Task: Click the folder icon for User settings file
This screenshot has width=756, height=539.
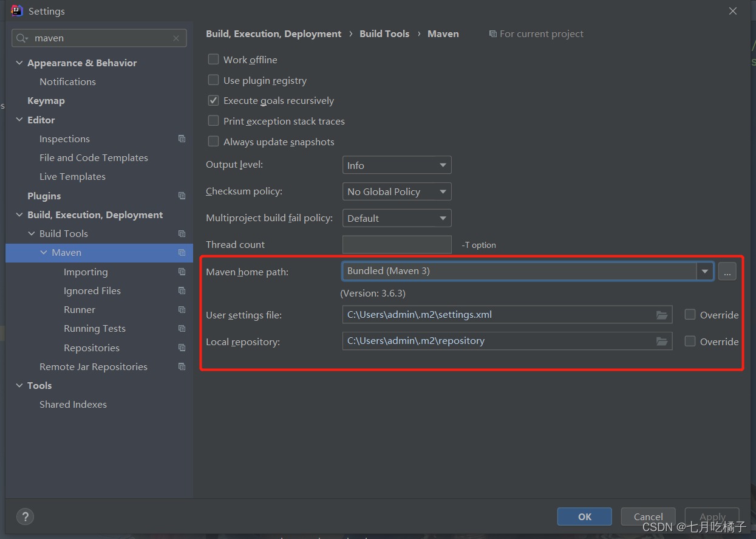Action: 662,315
